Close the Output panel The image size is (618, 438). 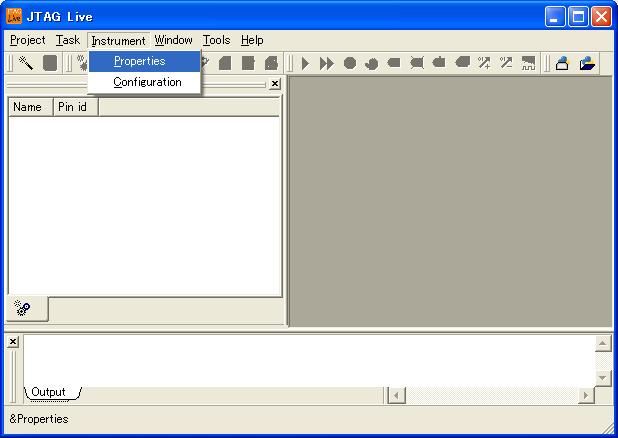tap(13, 341)
